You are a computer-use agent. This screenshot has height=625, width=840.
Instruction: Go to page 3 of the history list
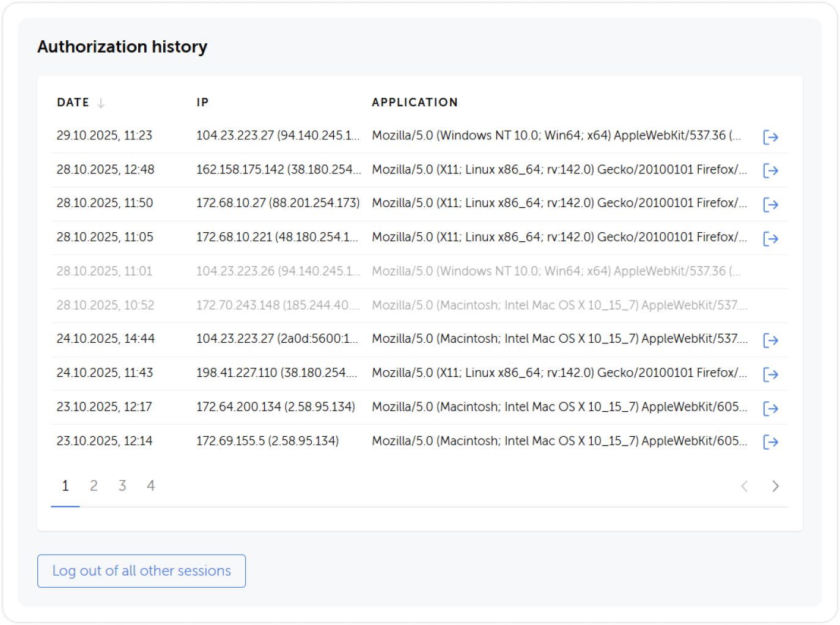(x=122, y=485)
